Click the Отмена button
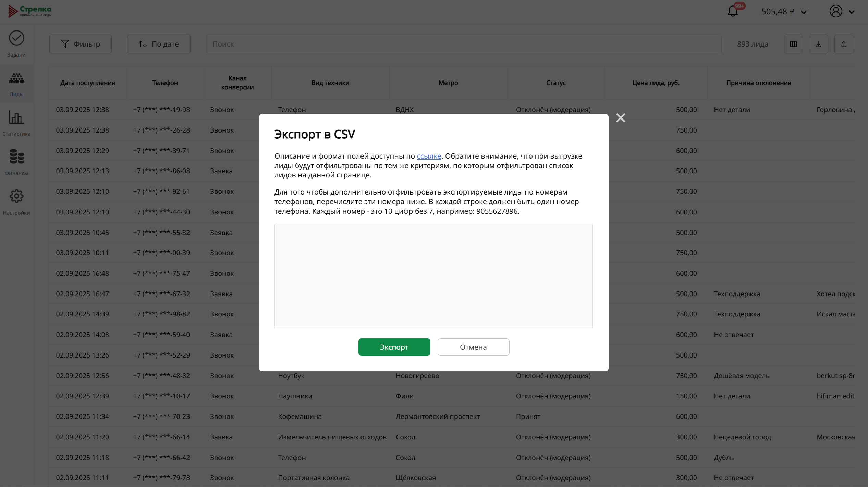Viewport: 868px width, 487px height. (473, 347)
